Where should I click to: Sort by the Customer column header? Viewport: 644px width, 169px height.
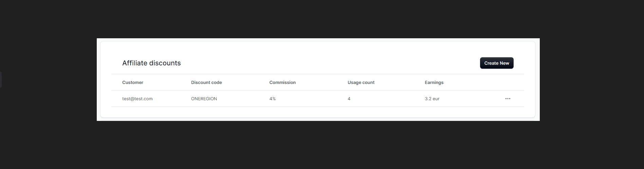pos(132,82)
